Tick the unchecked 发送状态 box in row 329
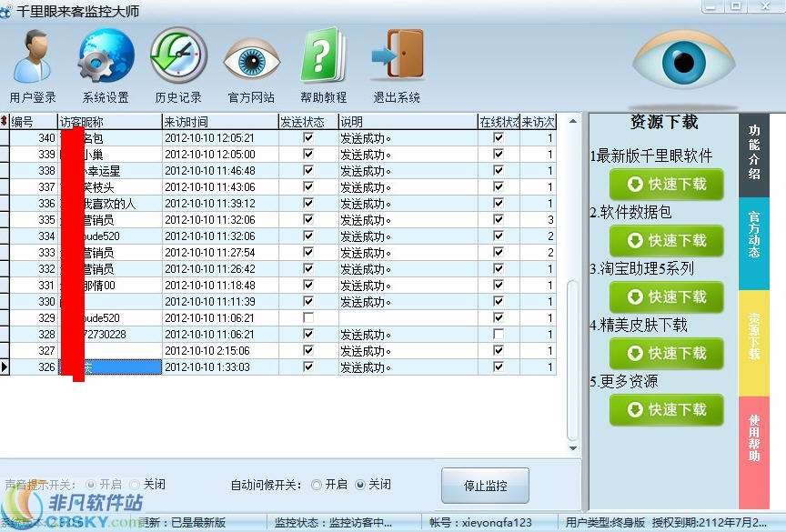The width and height of the screenshot is (786, 532). [x=308, y=317]
